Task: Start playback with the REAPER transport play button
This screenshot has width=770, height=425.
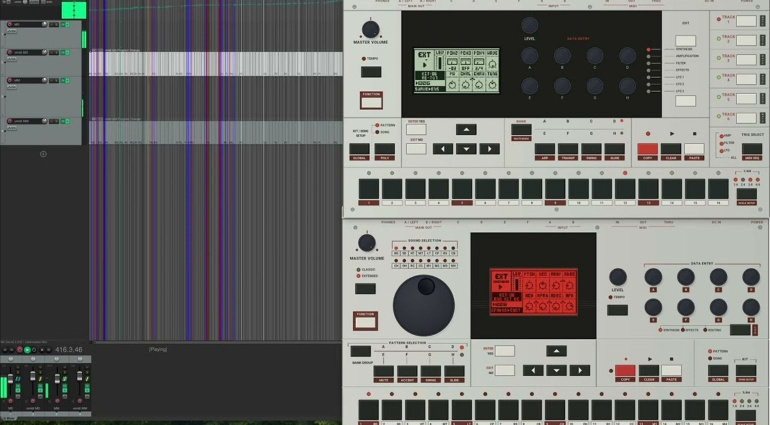Action: (x=27, y=350)
